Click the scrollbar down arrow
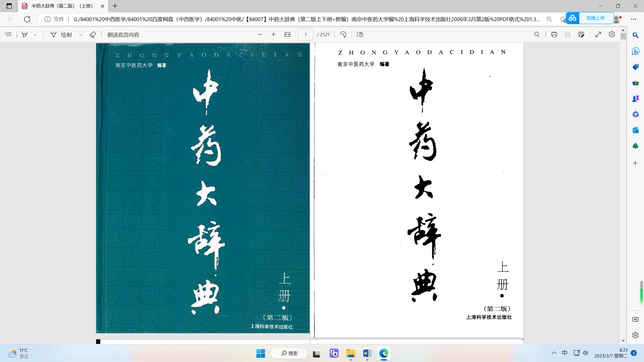 pyautogui.click(x=623, y=341)
